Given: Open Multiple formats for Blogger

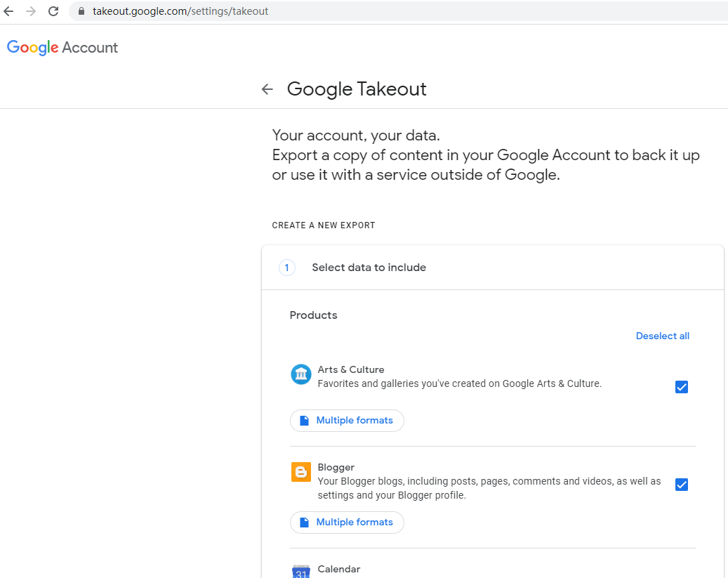Looking at the screenshot, I should click(347, 523).
